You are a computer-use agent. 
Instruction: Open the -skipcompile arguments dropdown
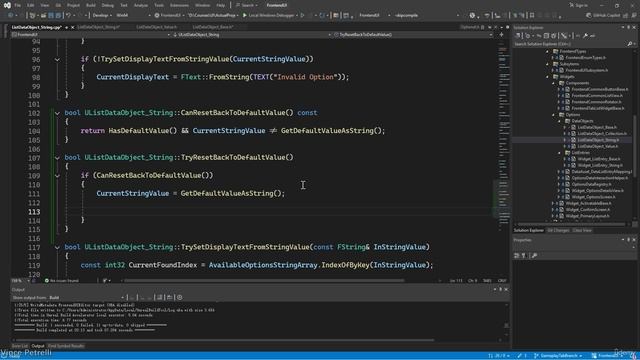(x=427, y=15)
